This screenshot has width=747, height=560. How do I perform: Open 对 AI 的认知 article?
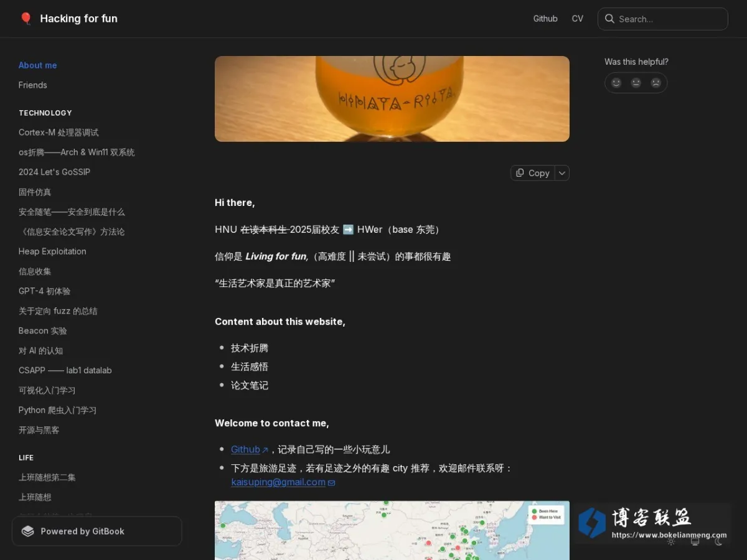(x=40, y=351)
